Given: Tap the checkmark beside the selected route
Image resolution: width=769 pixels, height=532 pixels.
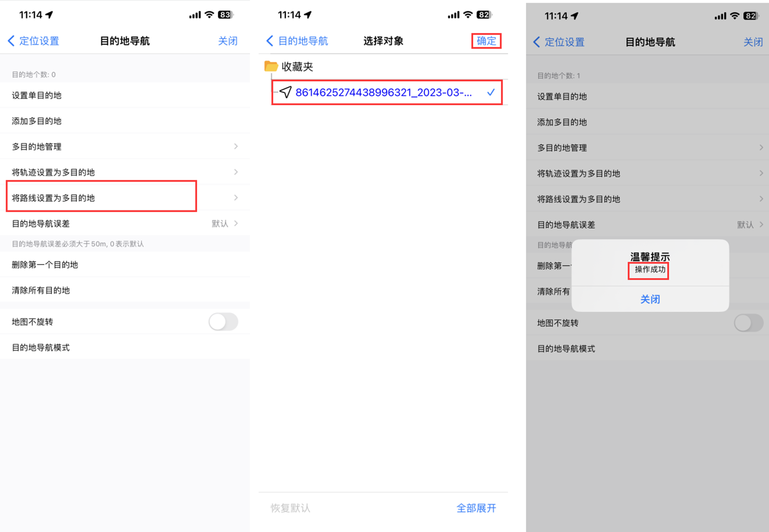Looking at the screenshot, I should [x=491, y=92].
